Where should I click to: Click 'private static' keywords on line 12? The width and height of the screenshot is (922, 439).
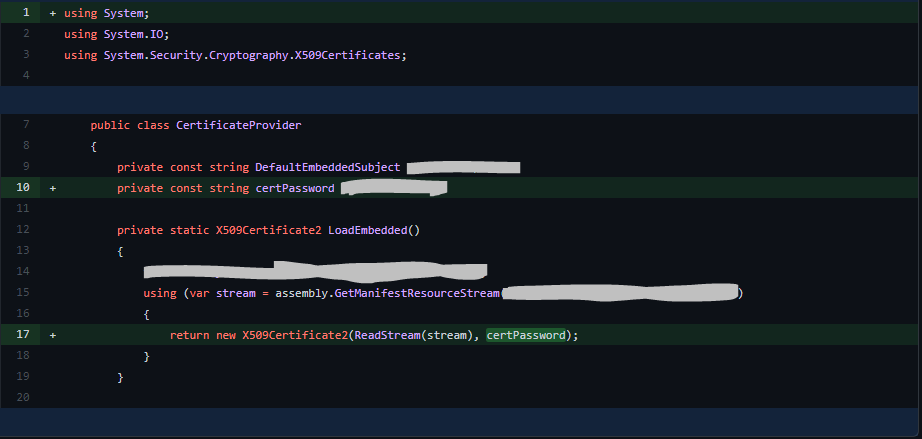tap(163, 230)
